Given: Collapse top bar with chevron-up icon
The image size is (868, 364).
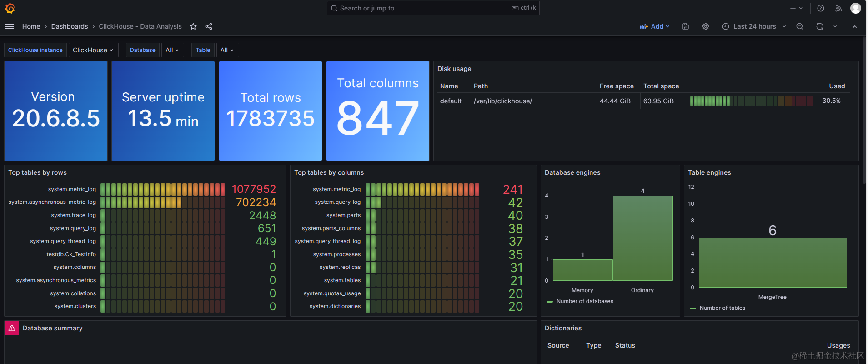Looking at the screenshot, I should pyautogui.click(x=855, y=26).
